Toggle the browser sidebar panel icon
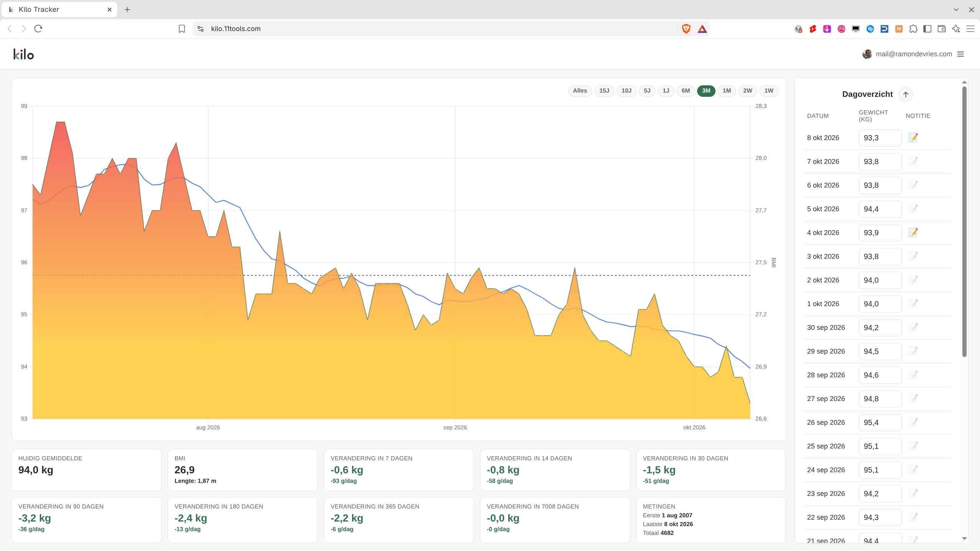980x551 pixels. [x=928, y=29]
